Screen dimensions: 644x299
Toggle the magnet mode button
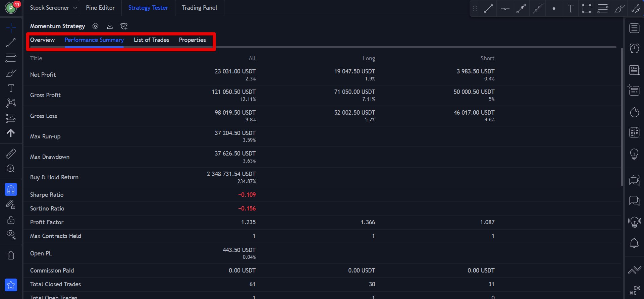point(11,189)
